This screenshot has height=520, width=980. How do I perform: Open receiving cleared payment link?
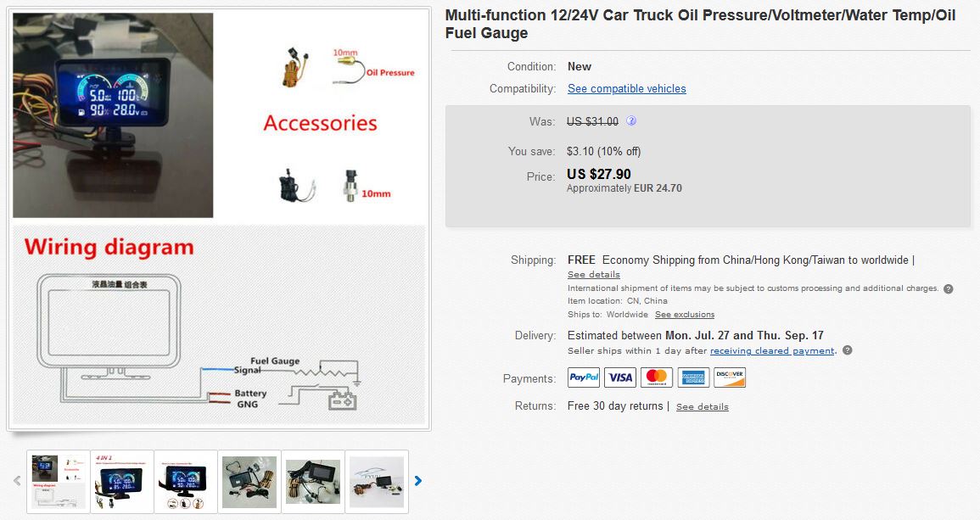pyautogui.click(x=772, y=350)
